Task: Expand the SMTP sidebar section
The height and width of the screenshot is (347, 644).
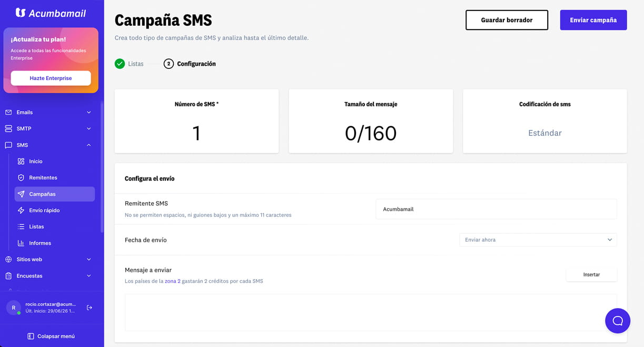Action: tap(49, 128)
